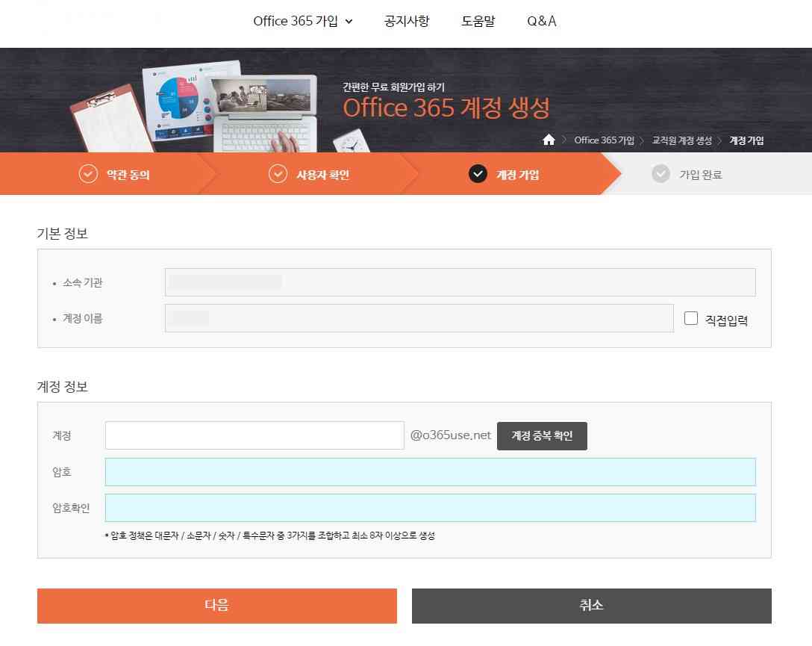
Task: Select the 약관 동의 step label
Action: click(x=128, y=175)
